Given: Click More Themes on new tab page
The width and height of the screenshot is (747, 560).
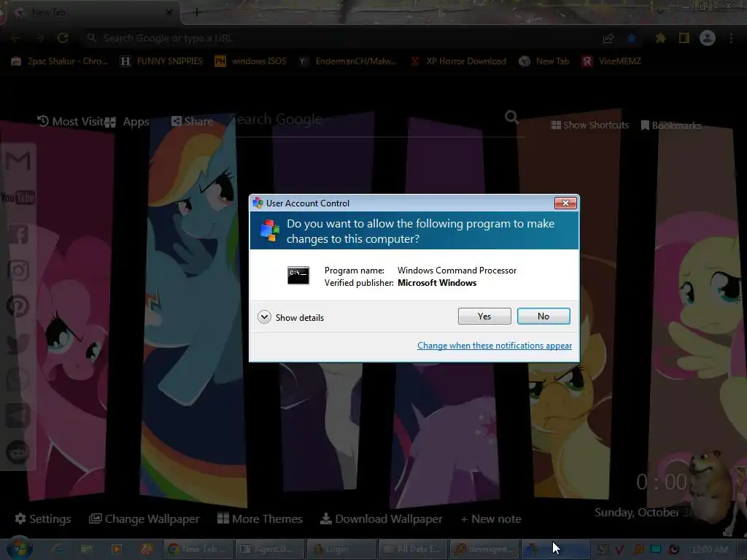Looking at the screenshot, I should click(x=260, y=519).
